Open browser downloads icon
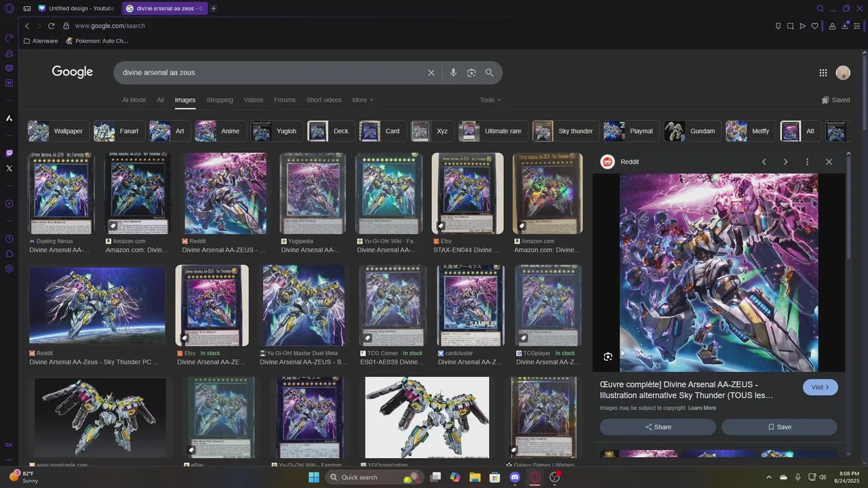The height and width of the screenshot is (488, 868). 844,26
